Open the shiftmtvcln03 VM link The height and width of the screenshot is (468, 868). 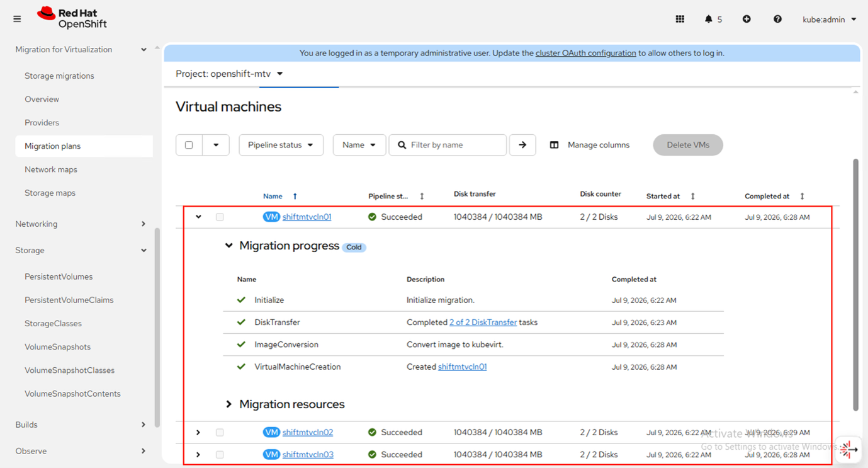tap(308, 454)
